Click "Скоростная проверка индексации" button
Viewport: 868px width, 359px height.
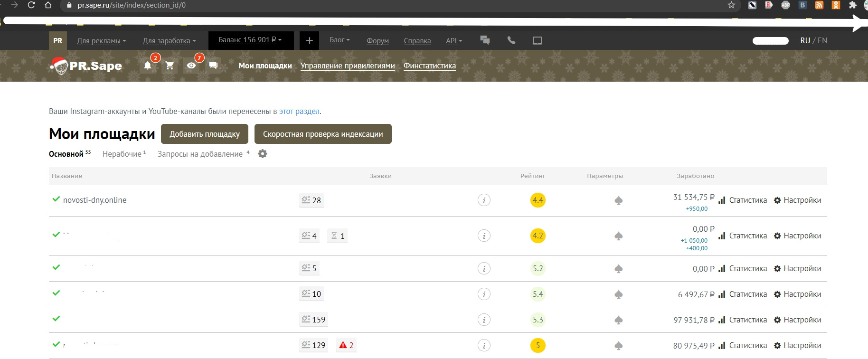tap(323, 134)
